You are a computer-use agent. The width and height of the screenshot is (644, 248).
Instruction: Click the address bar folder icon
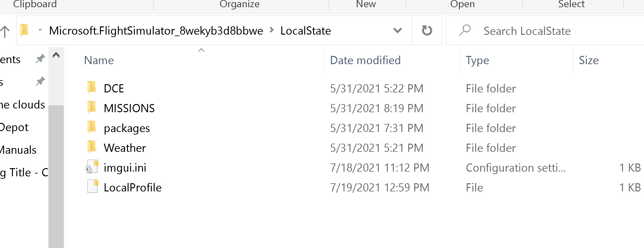(x=25, y=30)
